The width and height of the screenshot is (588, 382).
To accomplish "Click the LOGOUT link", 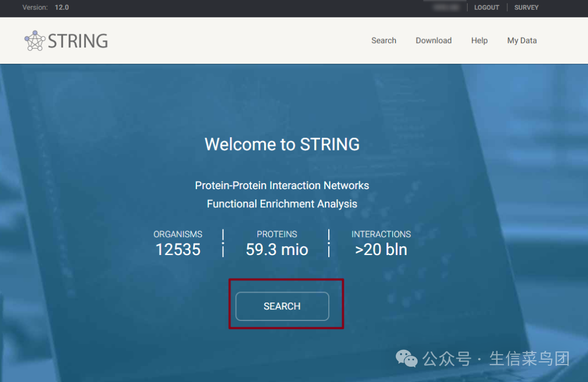I will coord(486,8).
